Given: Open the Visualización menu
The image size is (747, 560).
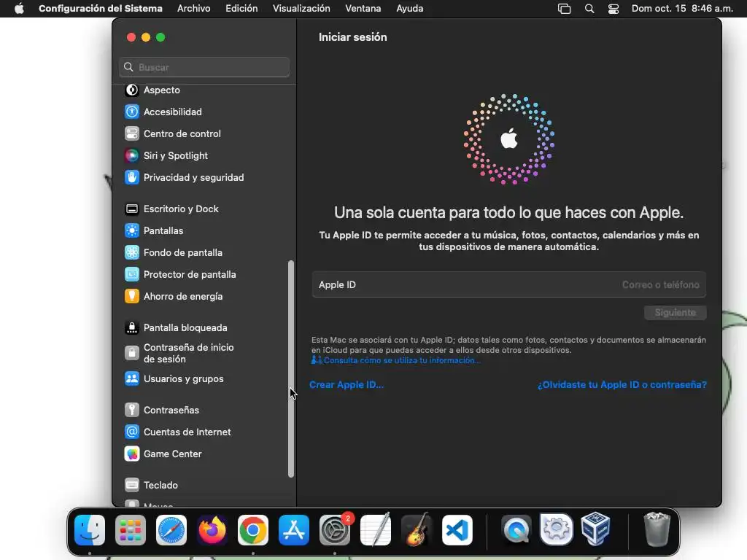Looking at the screenshot, I should (x=301, y=9).
